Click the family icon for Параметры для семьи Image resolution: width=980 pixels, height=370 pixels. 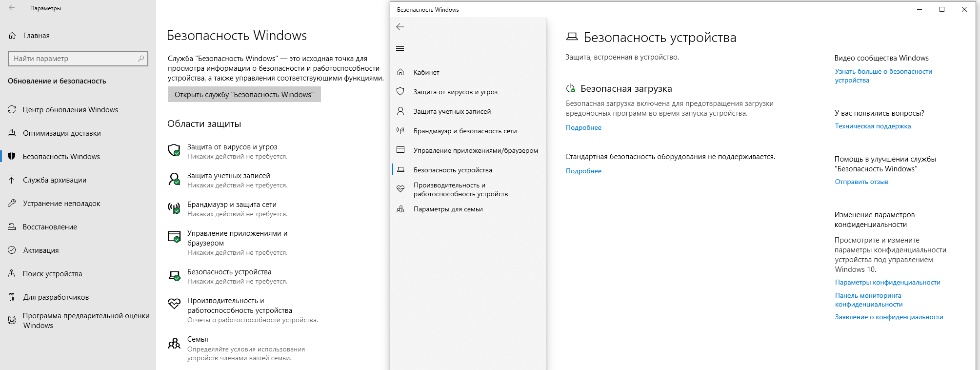[x=400, y=209]
